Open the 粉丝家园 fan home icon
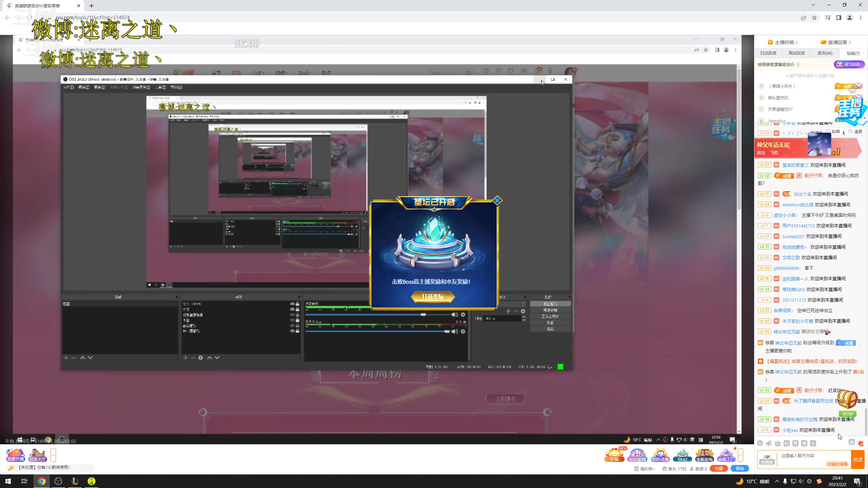This screenshot has height=488, width=868. coord(637,455)
